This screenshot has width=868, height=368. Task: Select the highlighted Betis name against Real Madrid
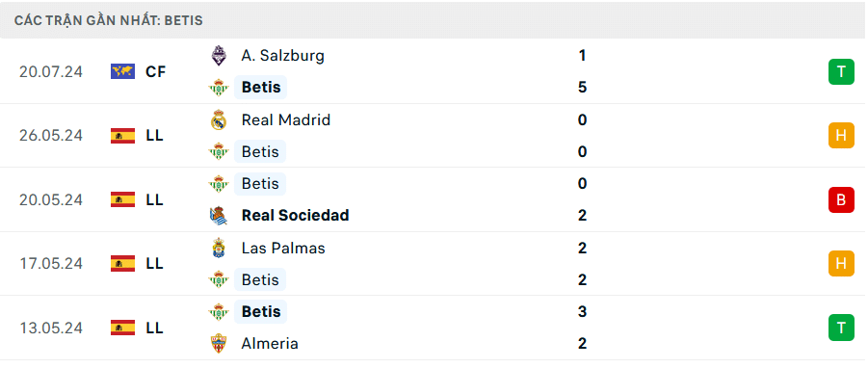click(260, 151)
